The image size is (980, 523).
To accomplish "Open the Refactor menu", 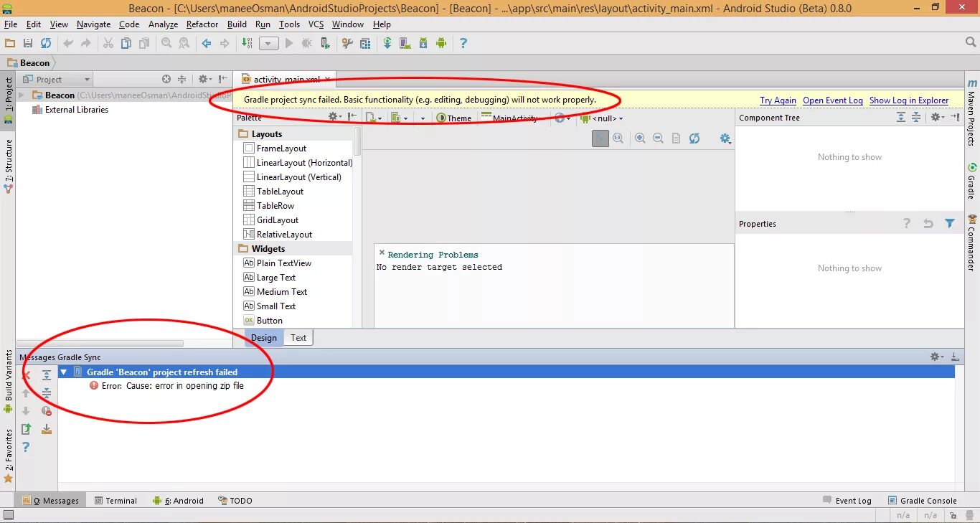I will 202,24.
